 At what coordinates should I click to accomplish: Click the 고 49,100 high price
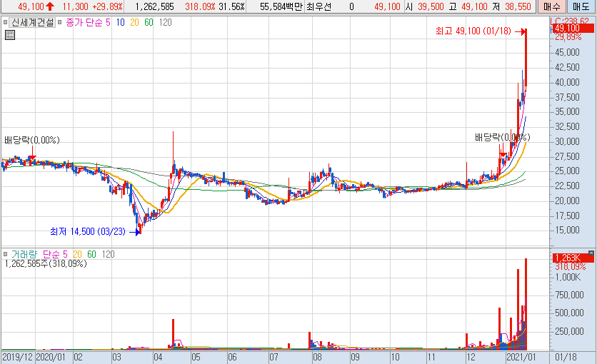click(468, 7)
